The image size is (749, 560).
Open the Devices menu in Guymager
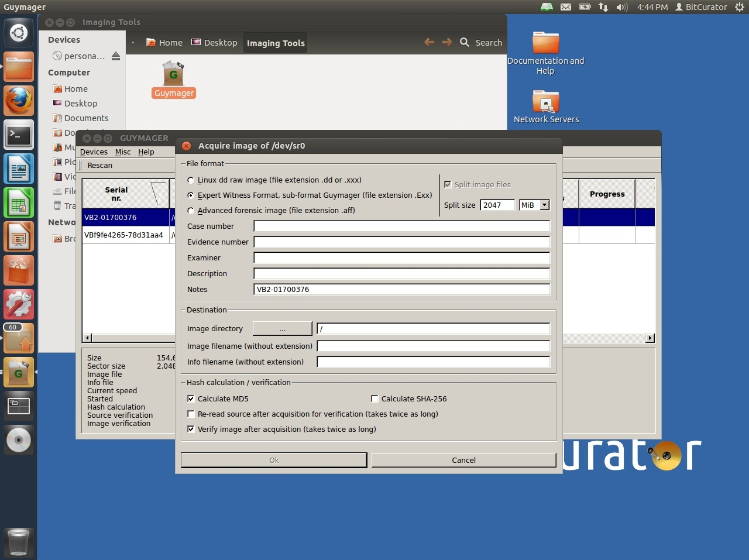(x=94, y=152)
